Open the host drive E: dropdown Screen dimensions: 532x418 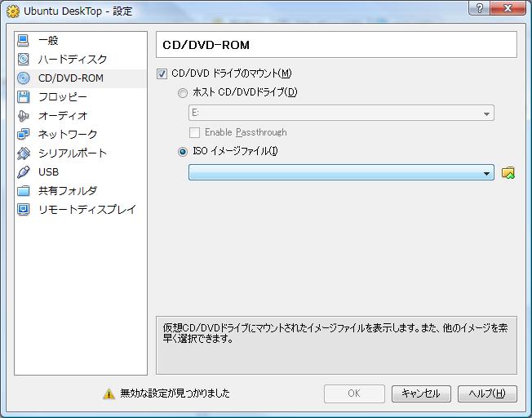[341, 113]
